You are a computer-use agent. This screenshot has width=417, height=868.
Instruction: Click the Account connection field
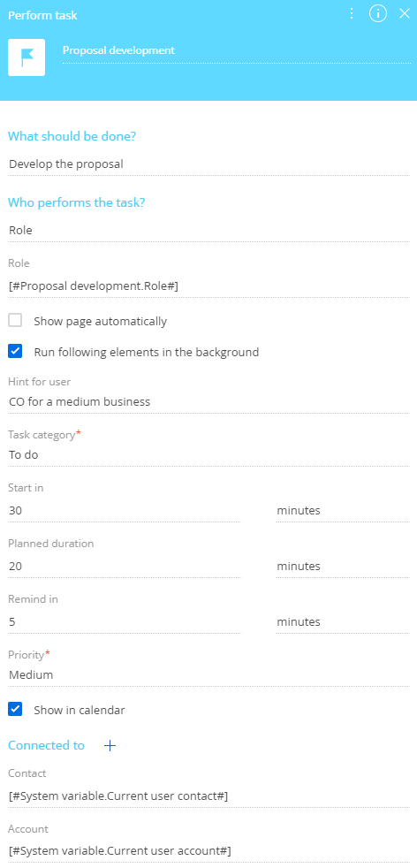click(208, 851)
